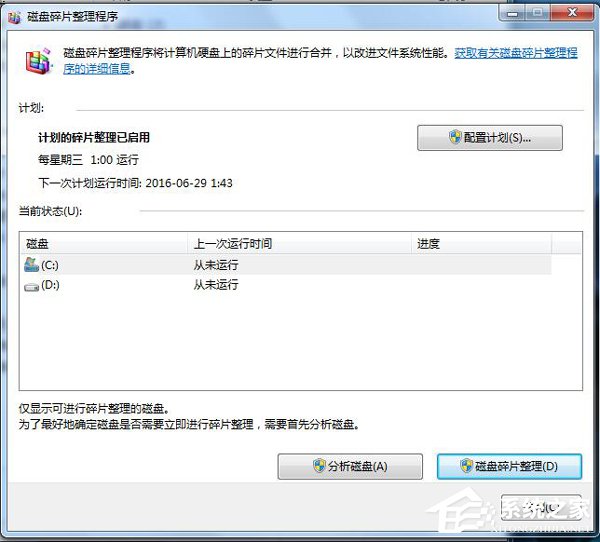Screen dimensions: 600x542
Task: Click the Disk Defragmenter title bar icon
Action: 15,17
